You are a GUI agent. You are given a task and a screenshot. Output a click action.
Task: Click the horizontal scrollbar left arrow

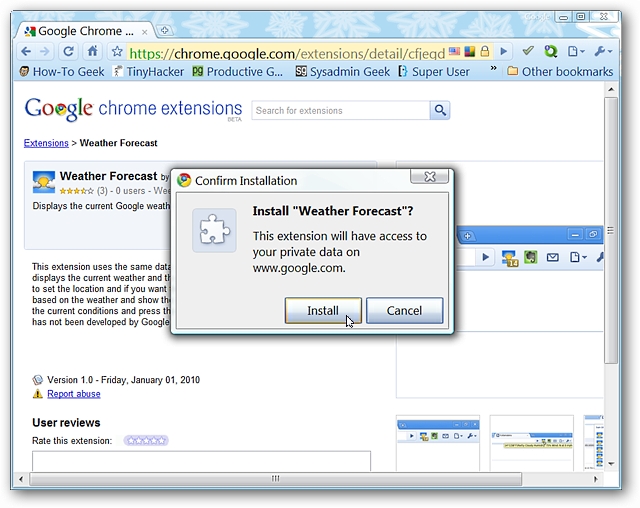pos(21,479)
